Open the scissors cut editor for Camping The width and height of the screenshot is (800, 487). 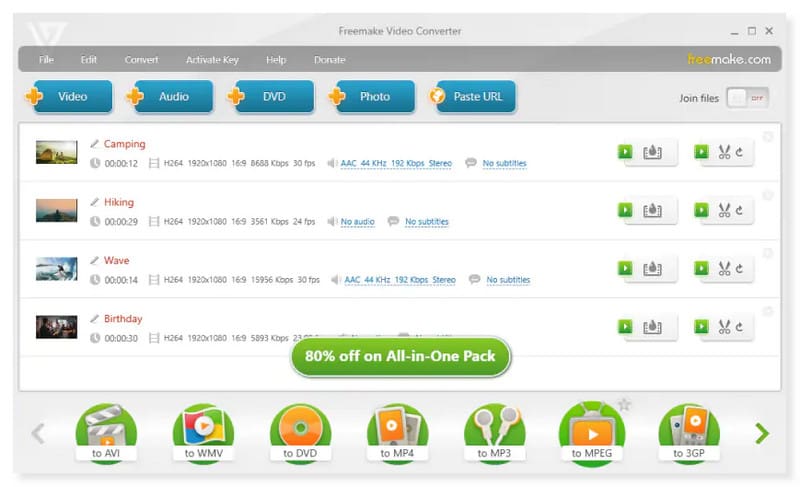point(726,153)
